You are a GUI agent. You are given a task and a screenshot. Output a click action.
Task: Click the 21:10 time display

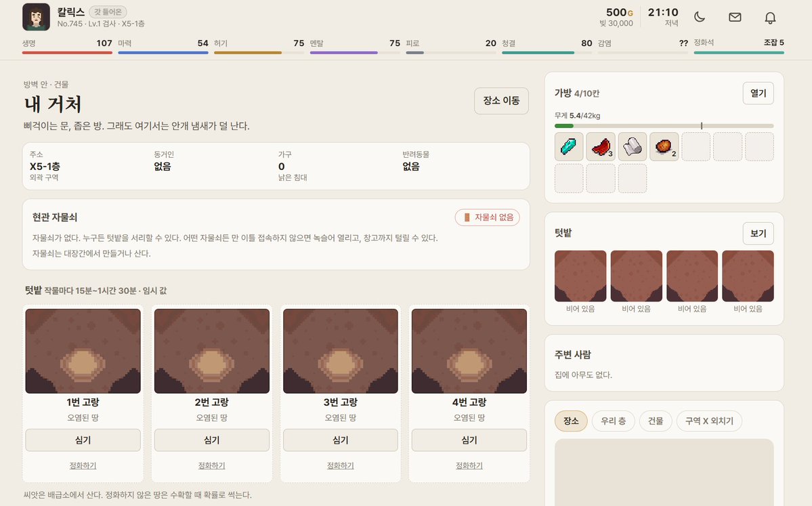tap(663, 12)
